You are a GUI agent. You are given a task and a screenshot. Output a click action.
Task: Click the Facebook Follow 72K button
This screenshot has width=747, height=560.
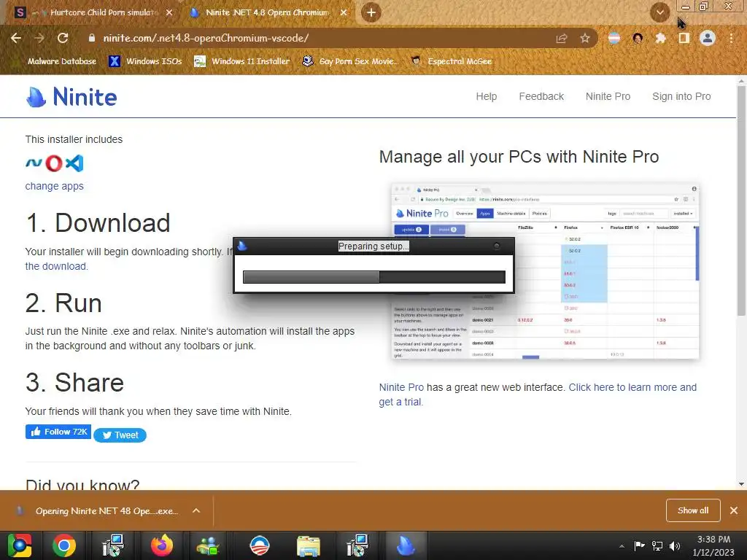[58, 432]
